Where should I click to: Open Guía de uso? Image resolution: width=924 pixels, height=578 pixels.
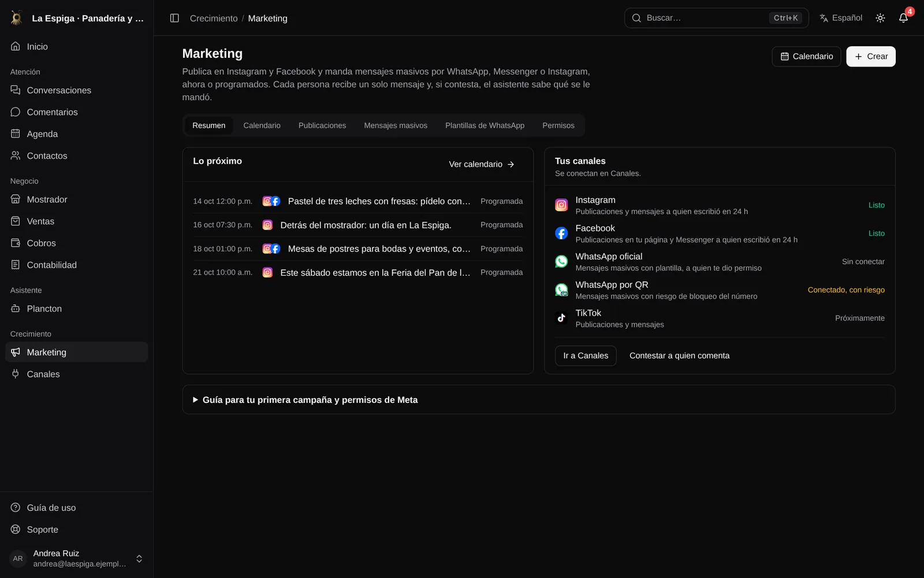(x=76, y=508)
